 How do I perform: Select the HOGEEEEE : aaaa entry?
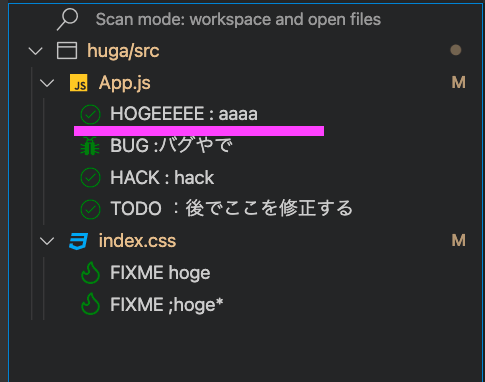pyautogui.click(x=184, y=114)
